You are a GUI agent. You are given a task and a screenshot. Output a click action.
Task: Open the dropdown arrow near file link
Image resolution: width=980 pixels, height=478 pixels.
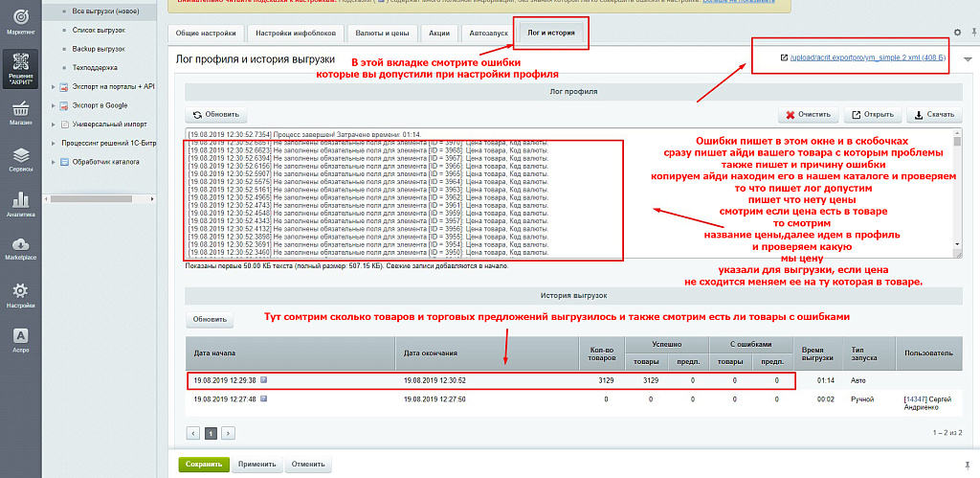(x=967, y=59)
